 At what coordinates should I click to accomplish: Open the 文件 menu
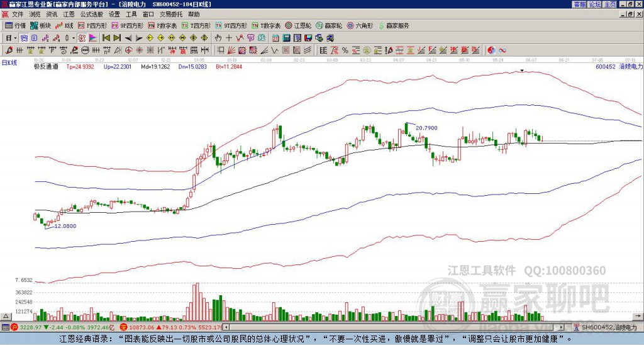coord(17,14)
